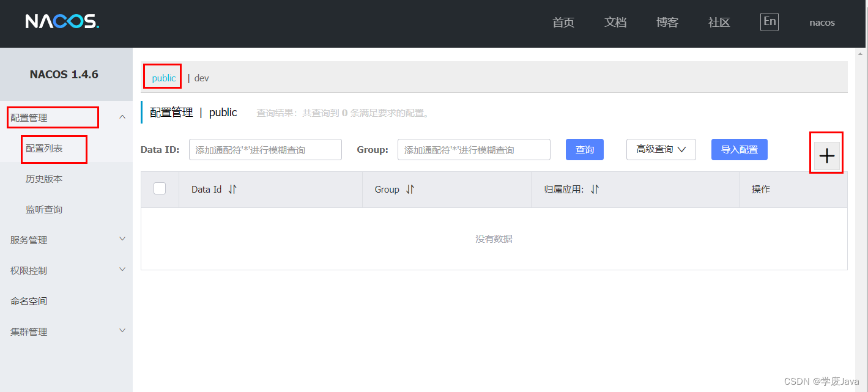Screen dimensions: 868x392
Task: Collapse the 配置管理 sidebar section
Action: pyautogui.click(x=122, y=116)
